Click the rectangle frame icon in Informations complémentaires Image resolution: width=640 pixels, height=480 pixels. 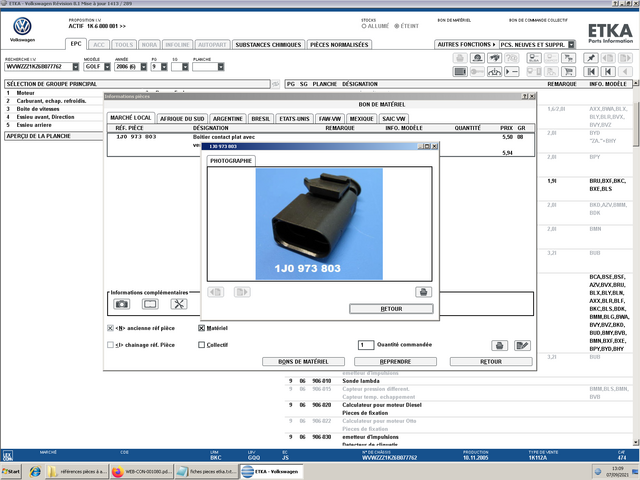tap(150, 304)
